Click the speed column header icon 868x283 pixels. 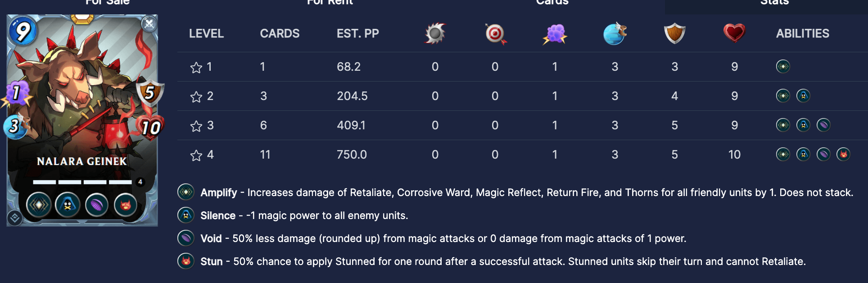615,34
